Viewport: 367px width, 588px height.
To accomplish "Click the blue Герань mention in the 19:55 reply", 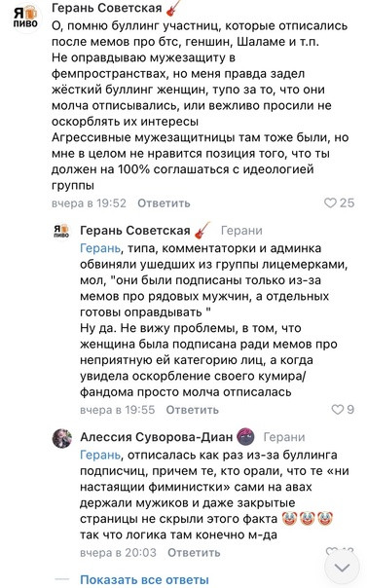I will [100, 248].
